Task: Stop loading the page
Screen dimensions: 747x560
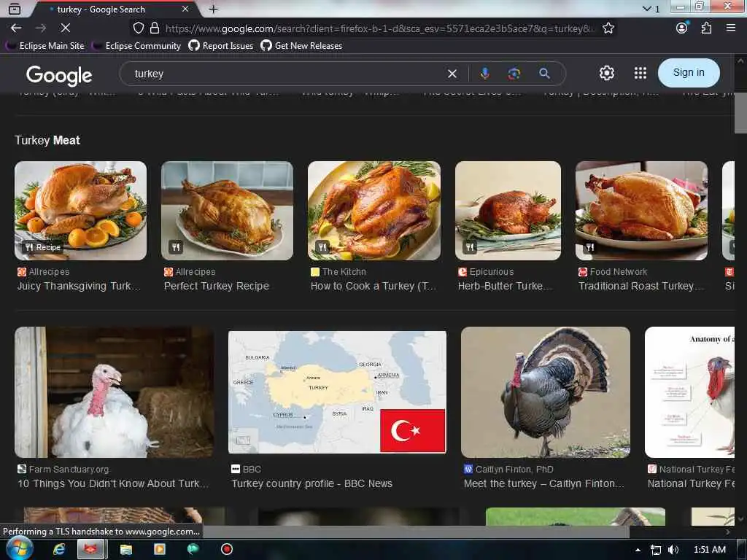Action: click(x=65, y=28)
